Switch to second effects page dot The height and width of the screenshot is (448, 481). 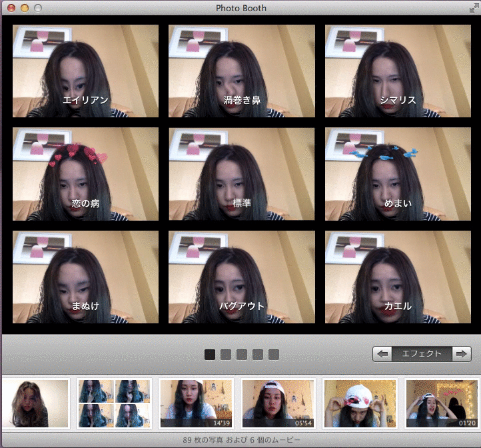click(x=226, y=355)
